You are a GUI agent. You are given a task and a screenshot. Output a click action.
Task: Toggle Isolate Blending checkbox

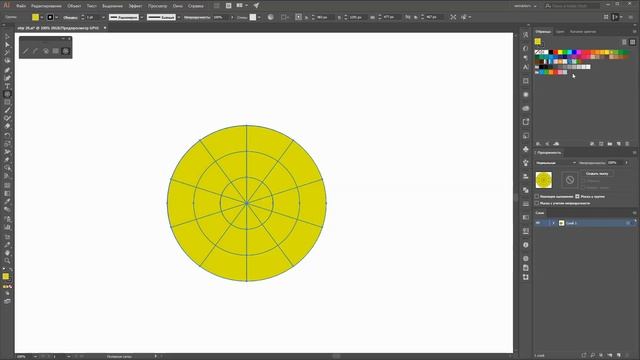coord(537,197)
